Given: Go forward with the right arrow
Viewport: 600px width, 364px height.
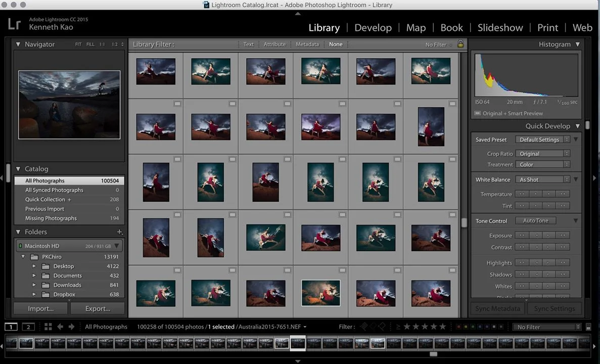Looking at the screenshot, I should [72, 327].
